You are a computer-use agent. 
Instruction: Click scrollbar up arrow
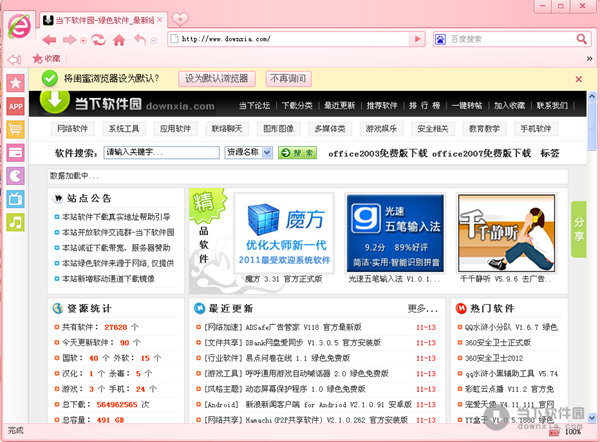(x=592, y=96)
